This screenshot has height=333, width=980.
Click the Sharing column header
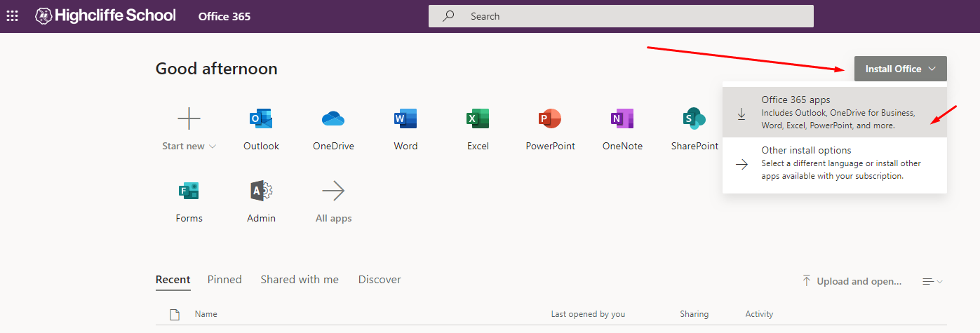[694, 314]
